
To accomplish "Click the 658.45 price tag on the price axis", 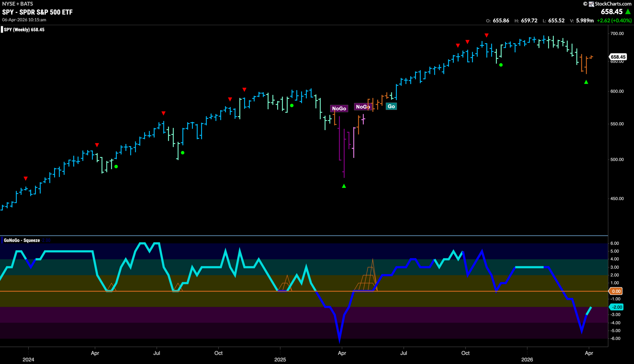I will tap(618, 57).
